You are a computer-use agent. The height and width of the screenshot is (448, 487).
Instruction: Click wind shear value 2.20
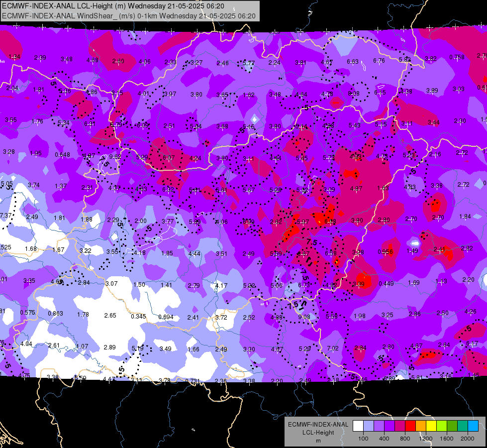469,279
